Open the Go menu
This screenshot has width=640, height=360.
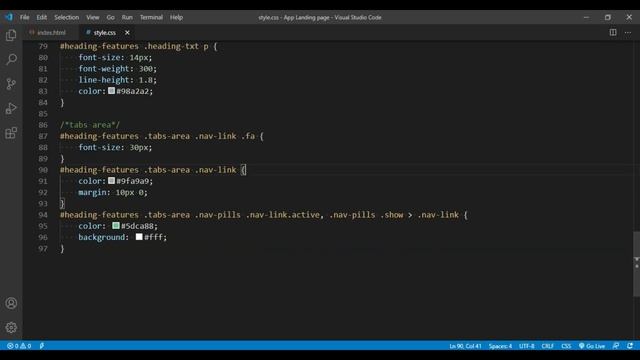[x=111, y=17]
